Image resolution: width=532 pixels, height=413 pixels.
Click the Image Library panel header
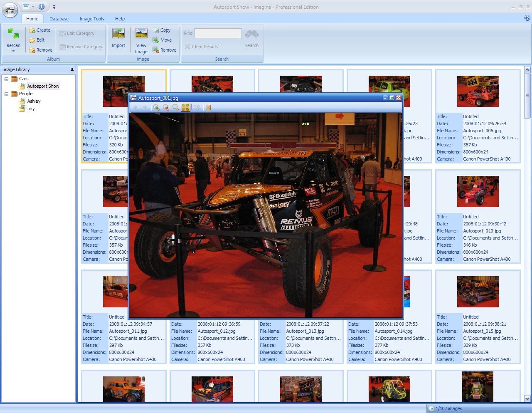click(38, 69)
